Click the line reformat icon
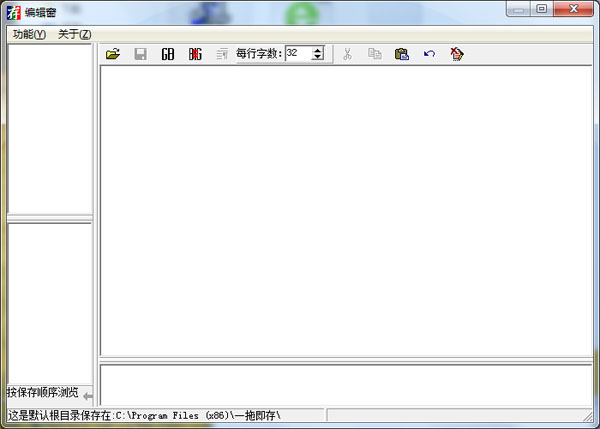 pyautogui.click(x=222, y=54)
